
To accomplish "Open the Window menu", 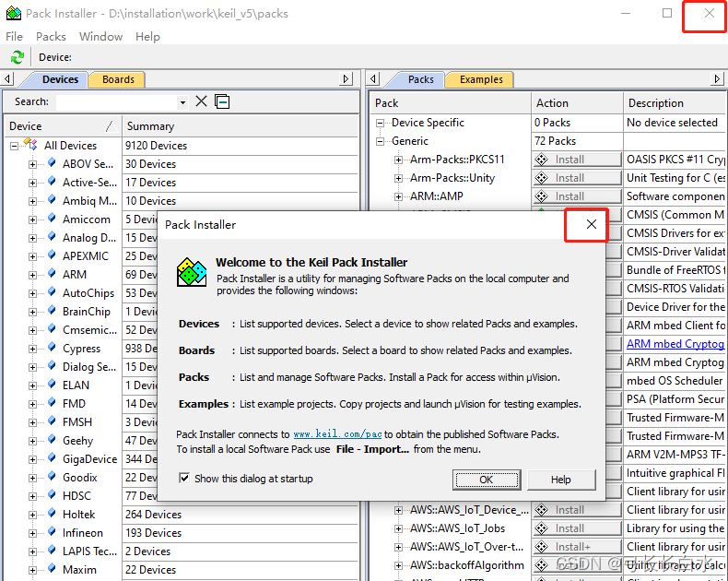I will point(100,36).
